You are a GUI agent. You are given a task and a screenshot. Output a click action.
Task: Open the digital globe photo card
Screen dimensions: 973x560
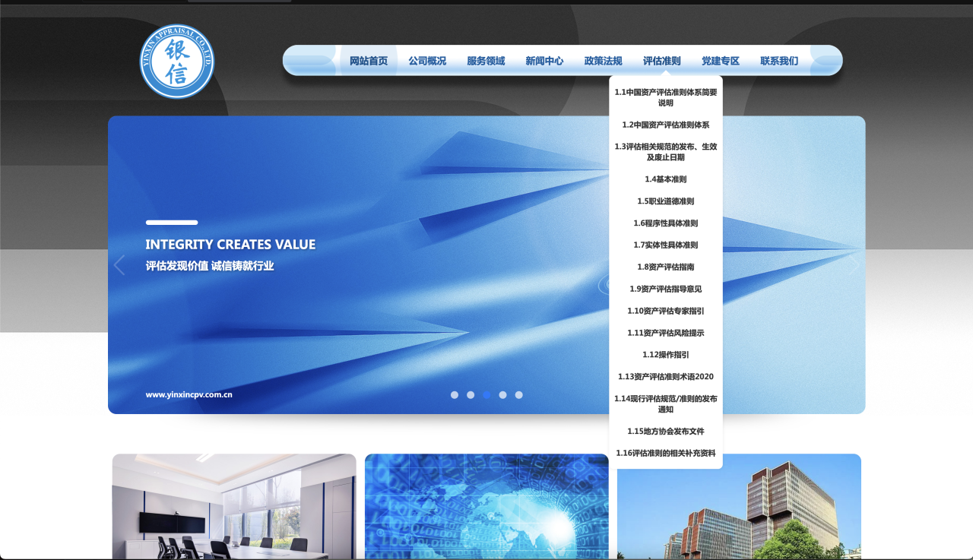coord(486,507)
